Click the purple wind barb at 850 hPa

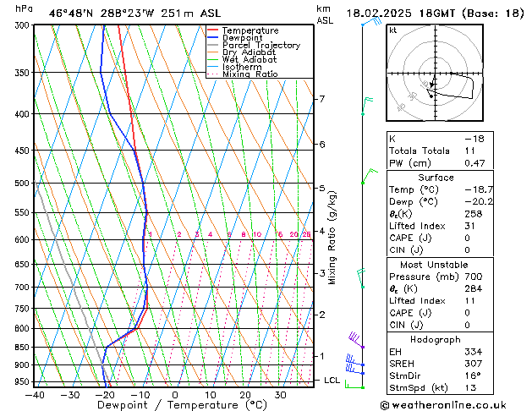click(356, 340)
